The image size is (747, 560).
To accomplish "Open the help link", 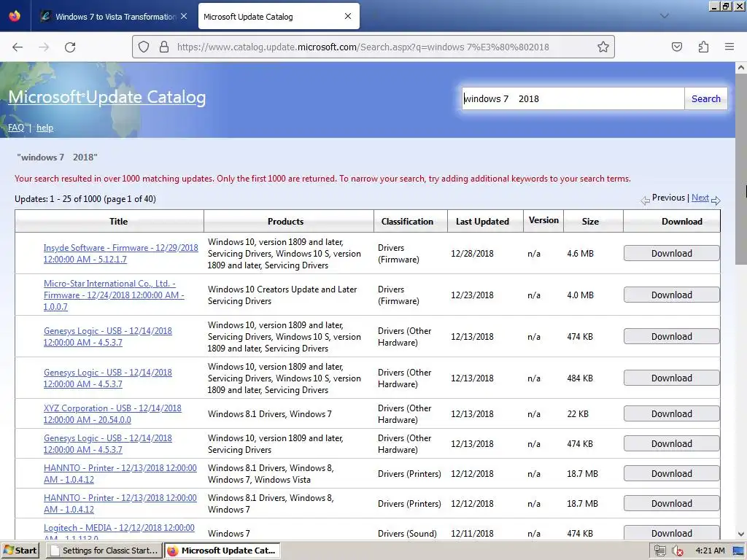I will [x=44, y=128].
